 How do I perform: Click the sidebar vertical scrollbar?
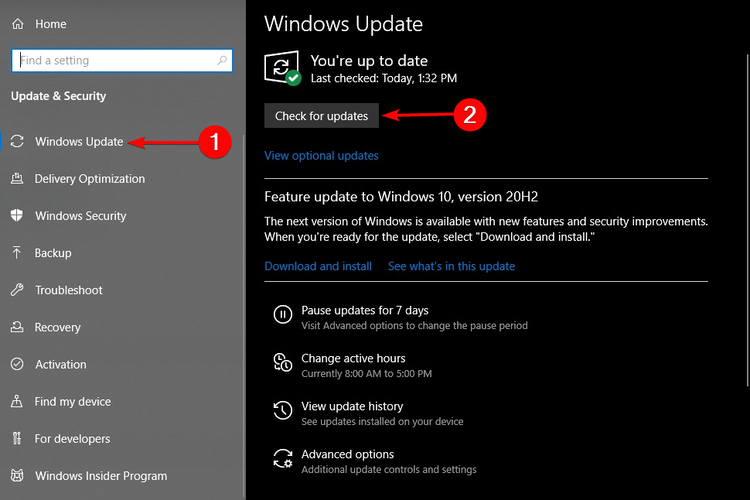coord(244,316)
